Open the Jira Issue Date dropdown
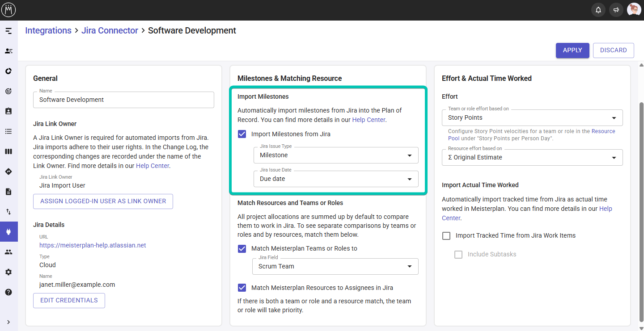Viewport: 644px width, 331px height. click(336, 179)
